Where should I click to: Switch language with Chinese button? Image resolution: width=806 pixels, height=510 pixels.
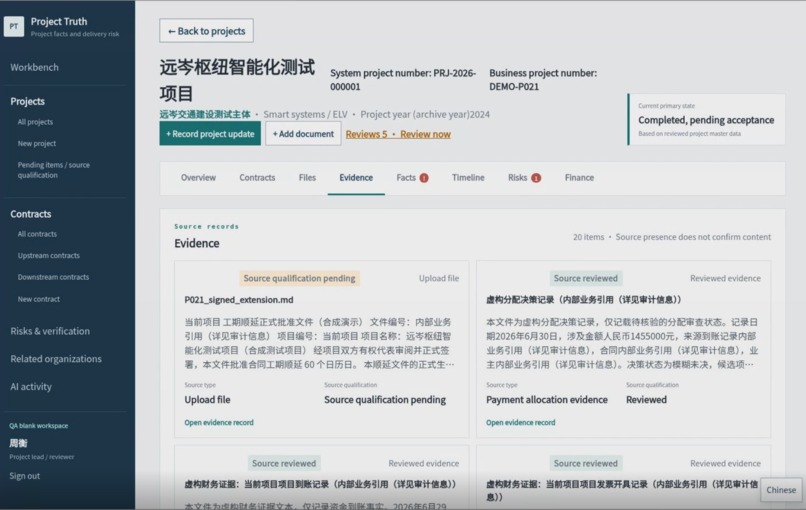click(x=781, y=490)
